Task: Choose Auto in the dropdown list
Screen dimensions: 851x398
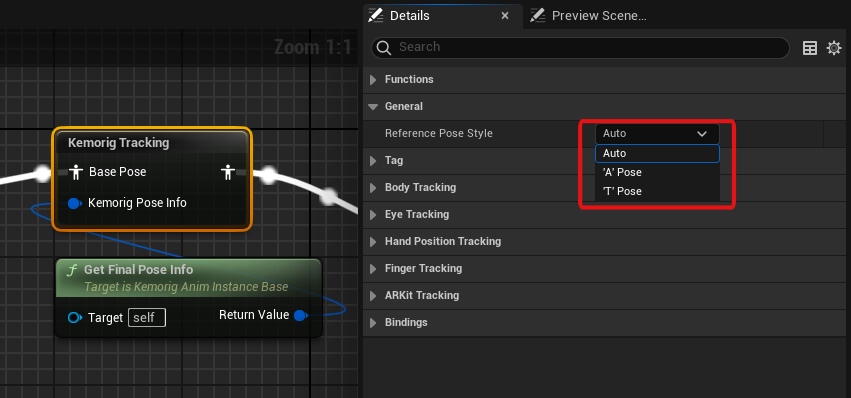Action: [657, 154]
